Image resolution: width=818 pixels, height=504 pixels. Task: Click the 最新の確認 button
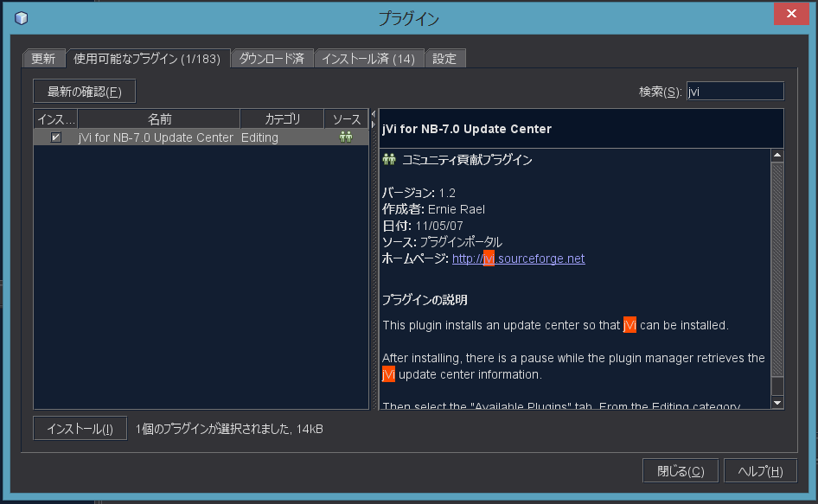pyautogui.click(x=83, y=90)
